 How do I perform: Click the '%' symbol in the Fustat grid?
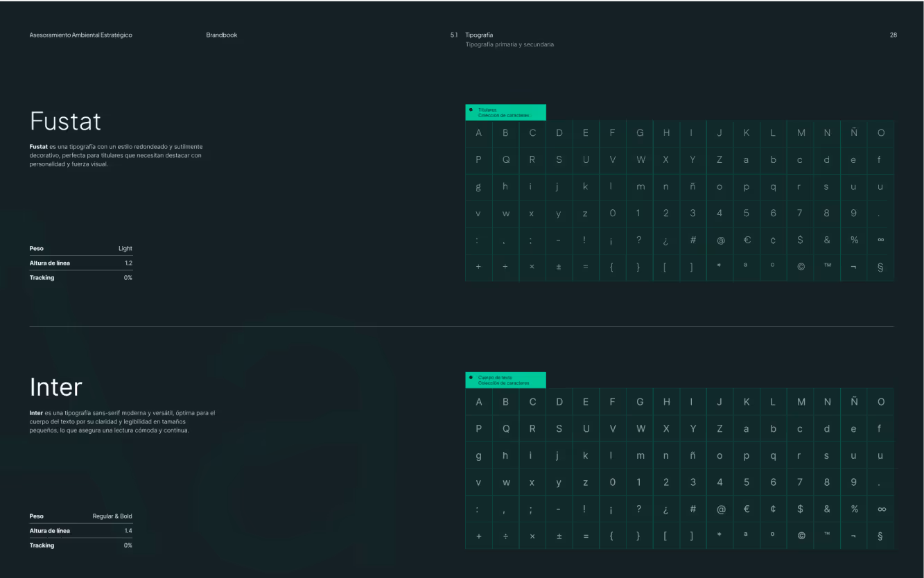[x=854, y=240]
